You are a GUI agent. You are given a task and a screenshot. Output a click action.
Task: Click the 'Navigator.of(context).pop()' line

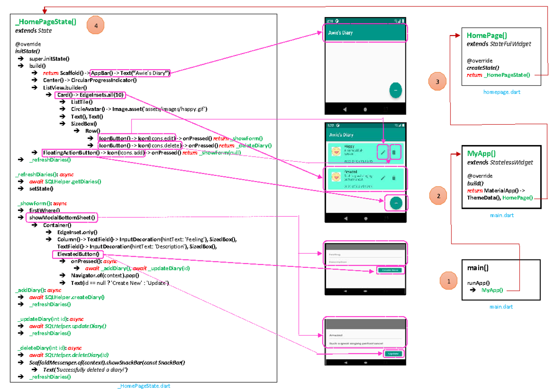105,276
